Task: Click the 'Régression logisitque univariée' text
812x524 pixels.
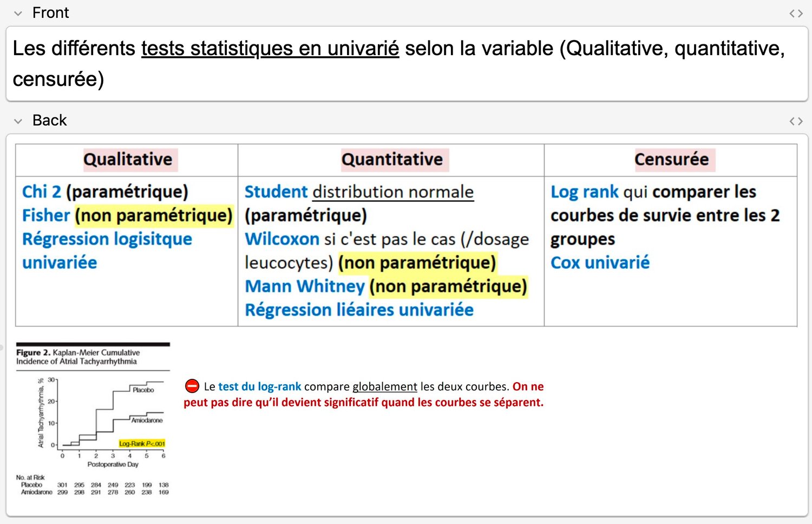Action: pyautogui.click(x=107, y=239)
